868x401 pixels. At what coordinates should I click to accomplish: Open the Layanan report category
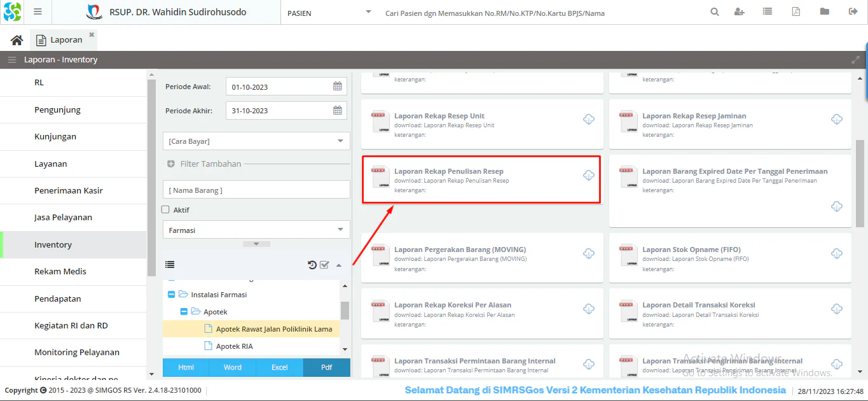(x=73, y=164)
